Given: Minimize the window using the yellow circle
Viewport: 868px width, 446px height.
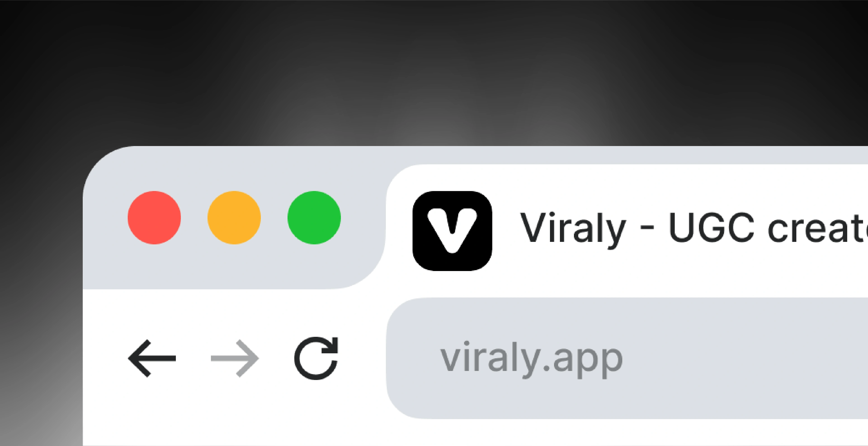Looking at the screenshot, I should coord(234,218).
